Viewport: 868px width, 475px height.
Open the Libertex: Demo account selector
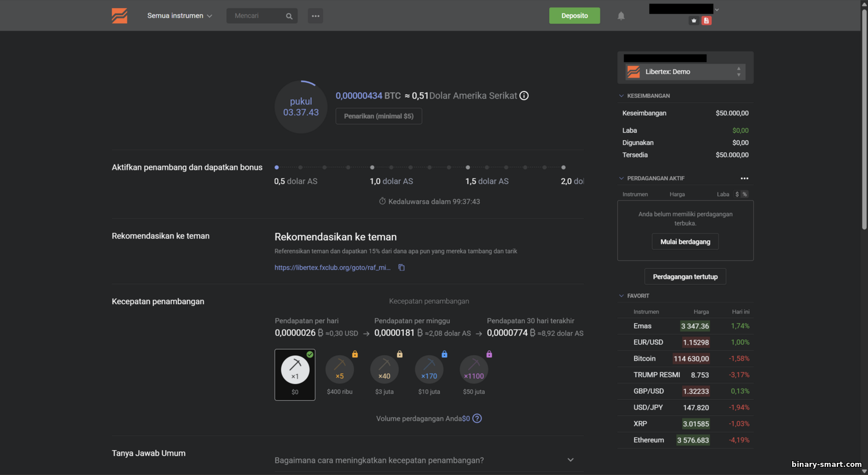685,72
